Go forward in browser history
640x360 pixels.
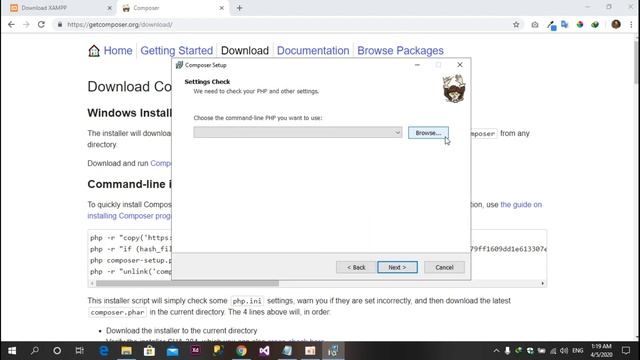(26, 24)
